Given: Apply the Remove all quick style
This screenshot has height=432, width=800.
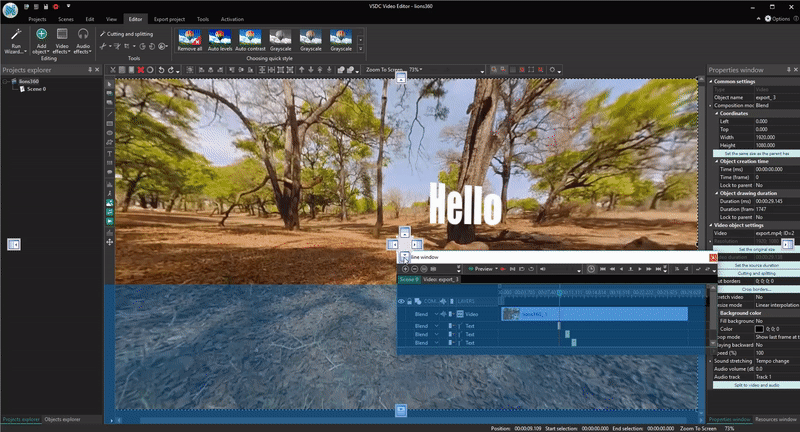Looking at the screenshot, I should tap(190, 40).
